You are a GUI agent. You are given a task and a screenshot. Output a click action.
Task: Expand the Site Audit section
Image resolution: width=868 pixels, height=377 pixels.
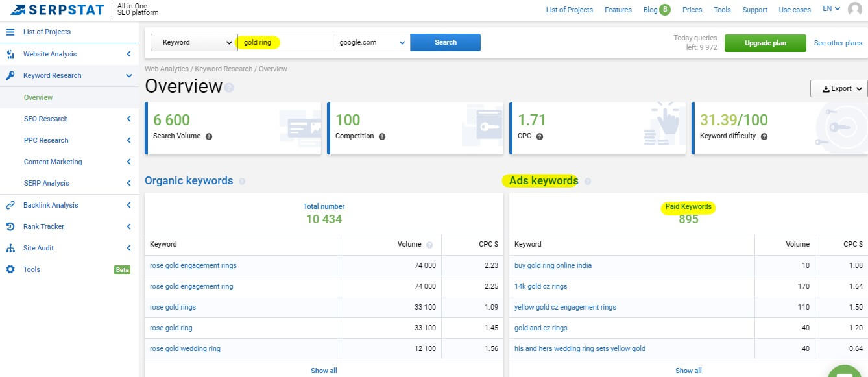pyautogui.click(x=129, y=248)
